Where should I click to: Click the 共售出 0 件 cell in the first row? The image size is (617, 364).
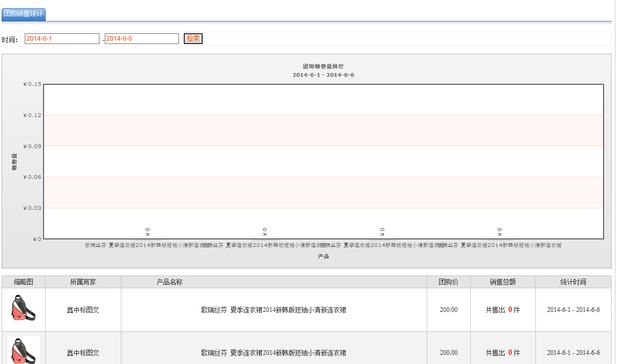coord(503,310)
